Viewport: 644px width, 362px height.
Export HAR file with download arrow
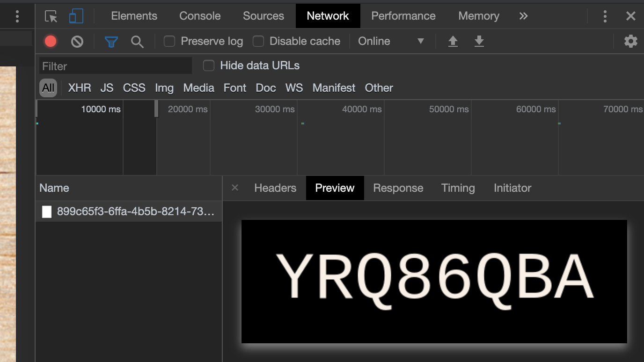479,42
